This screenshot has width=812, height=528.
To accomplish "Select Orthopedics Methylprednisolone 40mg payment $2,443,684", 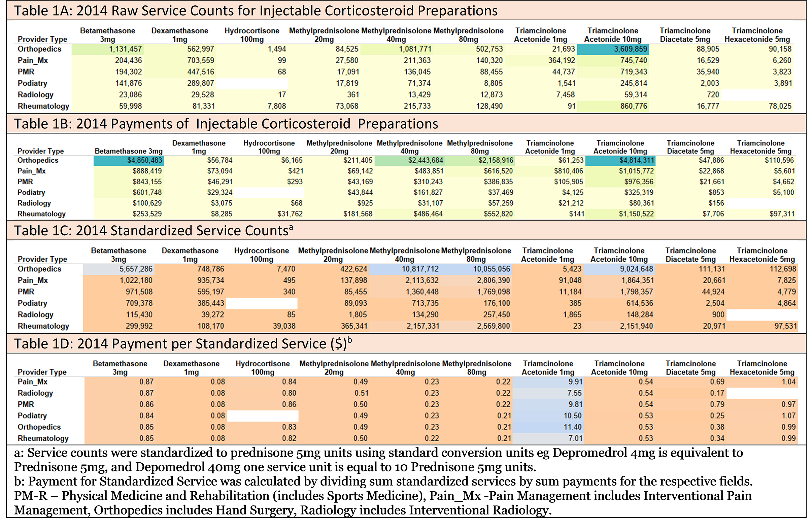I will pyautogui.click(x=426, y=160).
